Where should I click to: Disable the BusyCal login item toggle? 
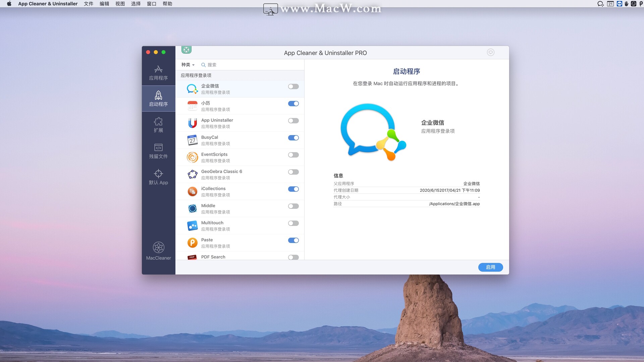coord(293,138)
